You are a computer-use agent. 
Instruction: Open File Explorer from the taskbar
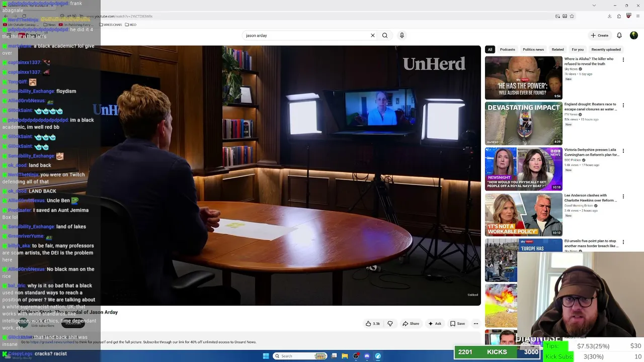tap(345, 356)
